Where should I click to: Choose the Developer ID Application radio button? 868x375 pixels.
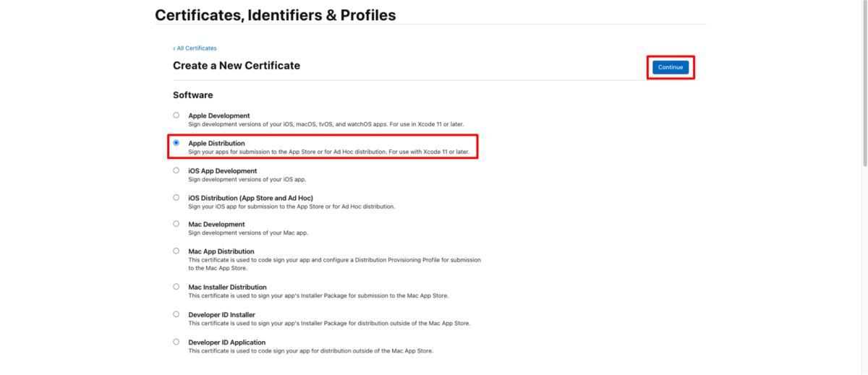(x=176, y=342)
